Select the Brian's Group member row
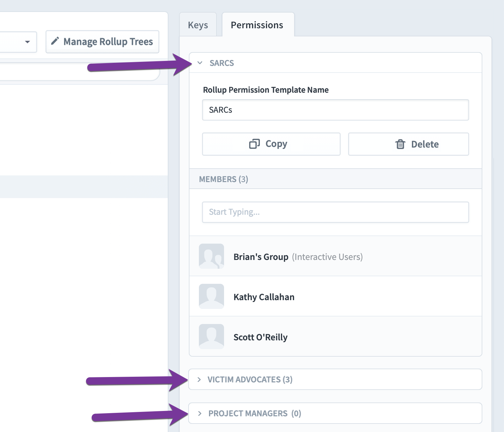 pyautogui.click(x=336, y=256)
